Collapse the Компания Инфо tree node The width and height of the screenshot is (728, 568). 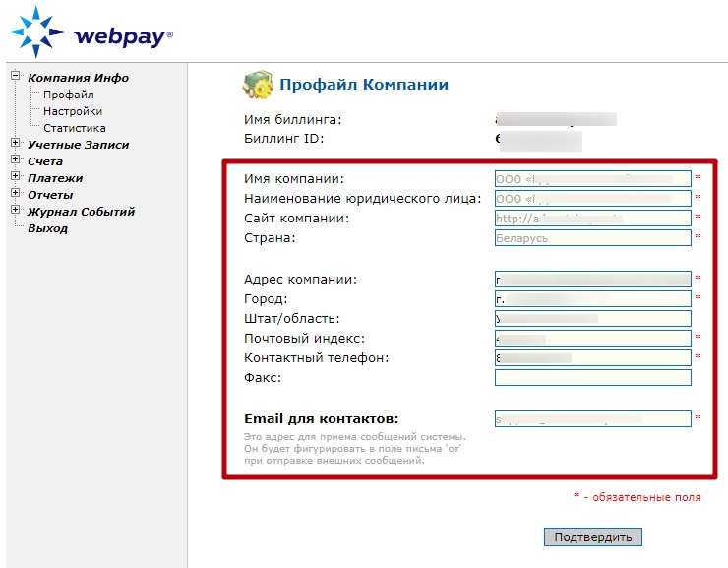[16, 75]
